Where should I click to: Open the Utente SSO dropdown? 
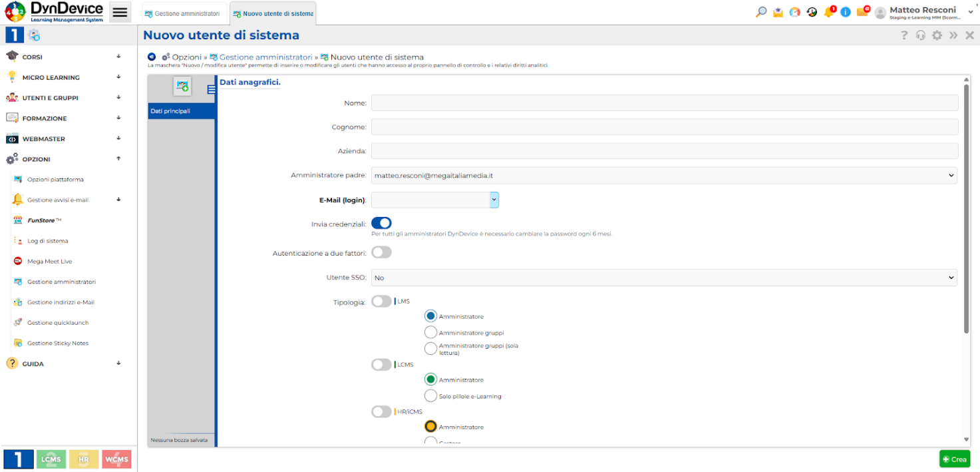coord(663,278)
